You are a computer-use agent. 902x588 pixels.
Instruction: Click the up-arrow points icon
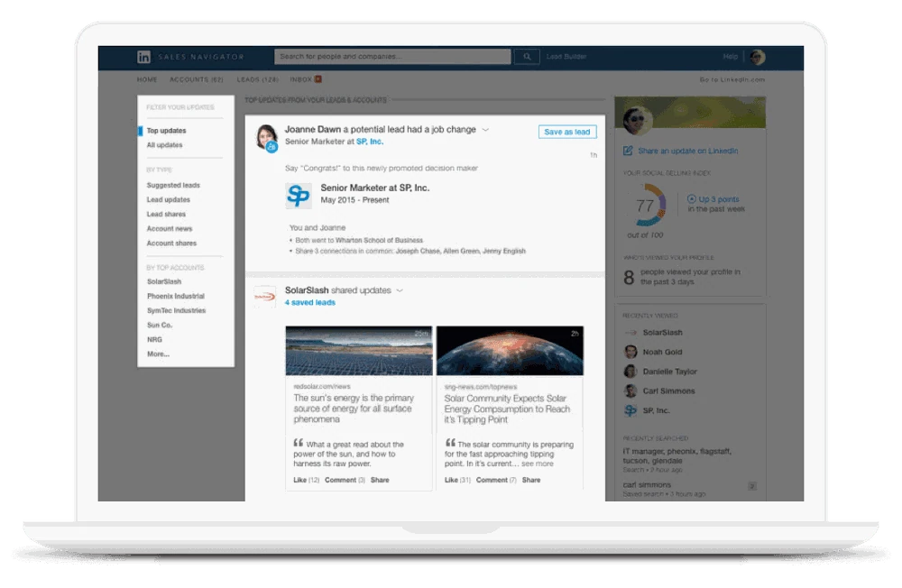pyautogui.click(x=692, y=199)
